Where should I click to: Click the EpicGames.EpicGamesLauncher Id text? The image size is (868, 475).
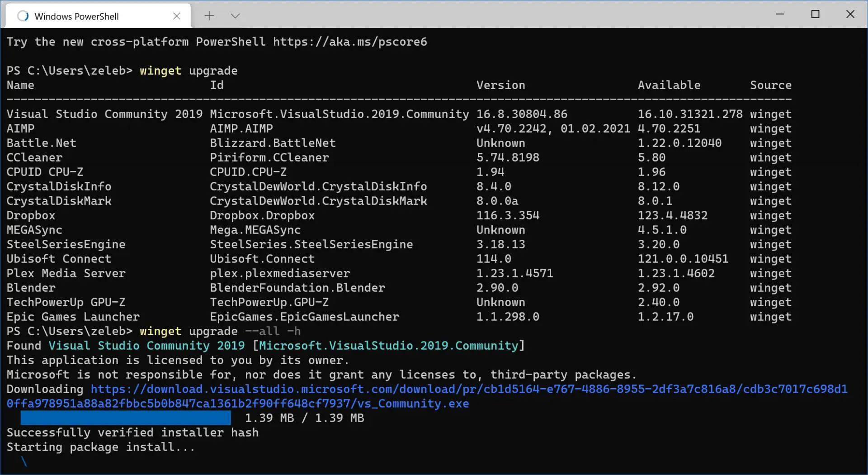point(304,317)
